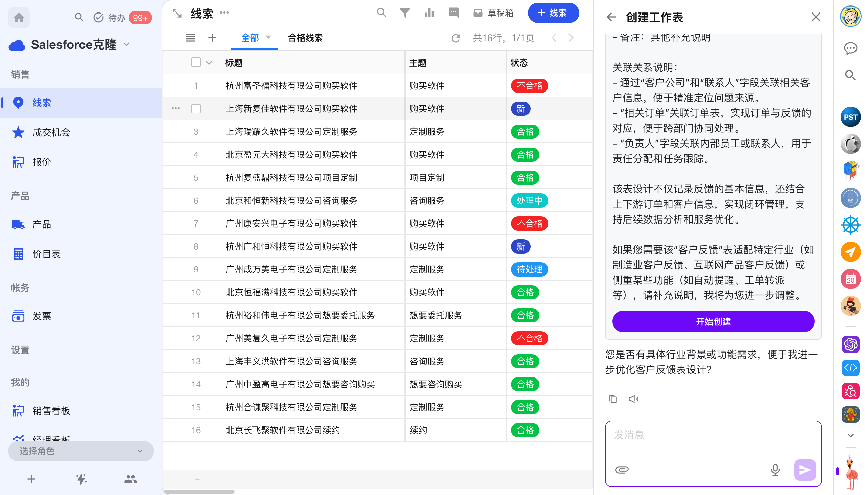Click the refresh icon beside row count
Image resolution: width=868 pixels, height=495 pixels.
coord(455,38)
